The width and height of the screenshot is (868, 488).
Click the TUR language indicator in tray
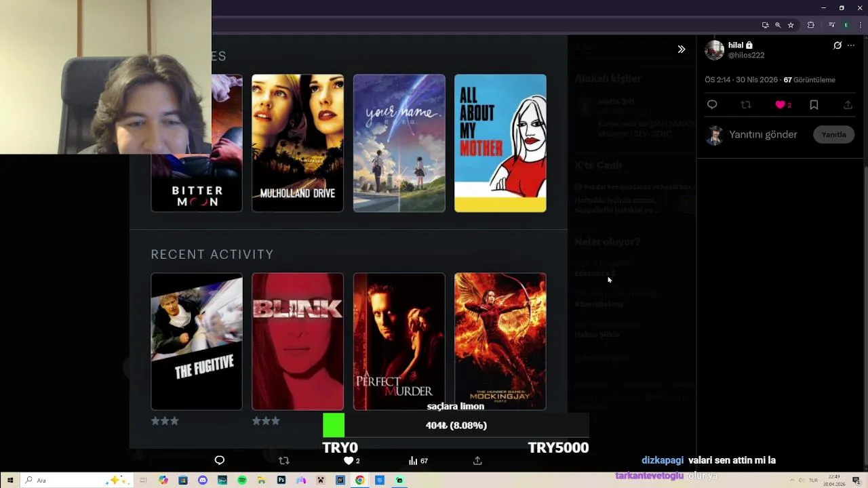[x=813, y=481]
